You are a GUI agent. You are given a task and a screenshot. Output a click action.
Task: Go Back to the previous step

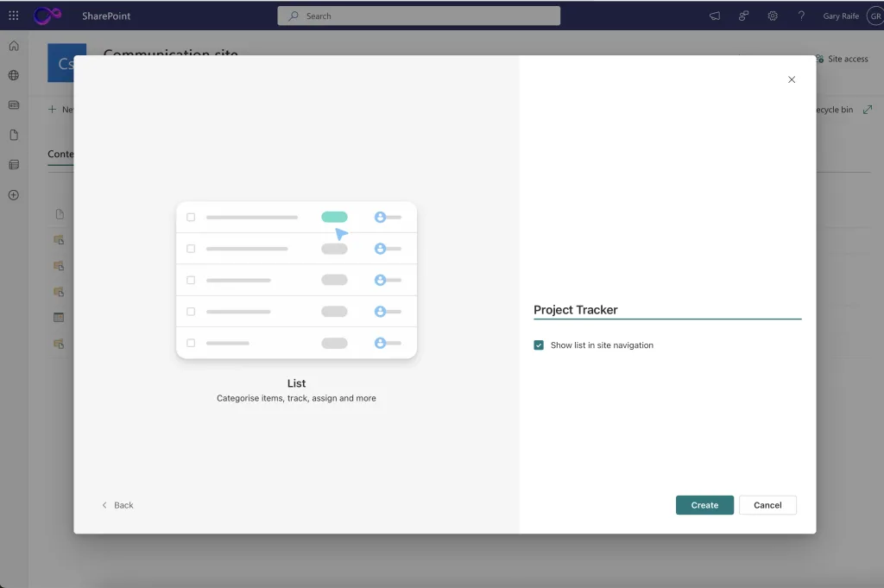[117, 505]
